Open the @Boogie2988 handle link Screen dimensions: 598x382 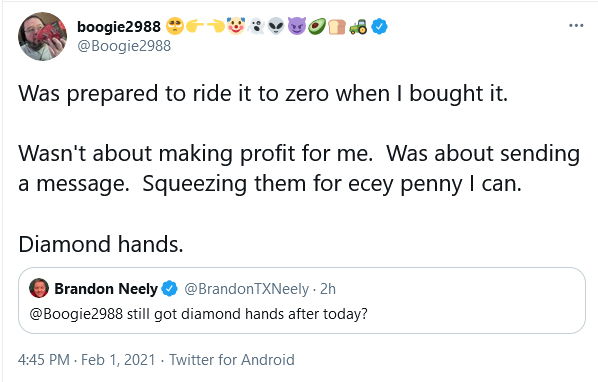point(124,46)
